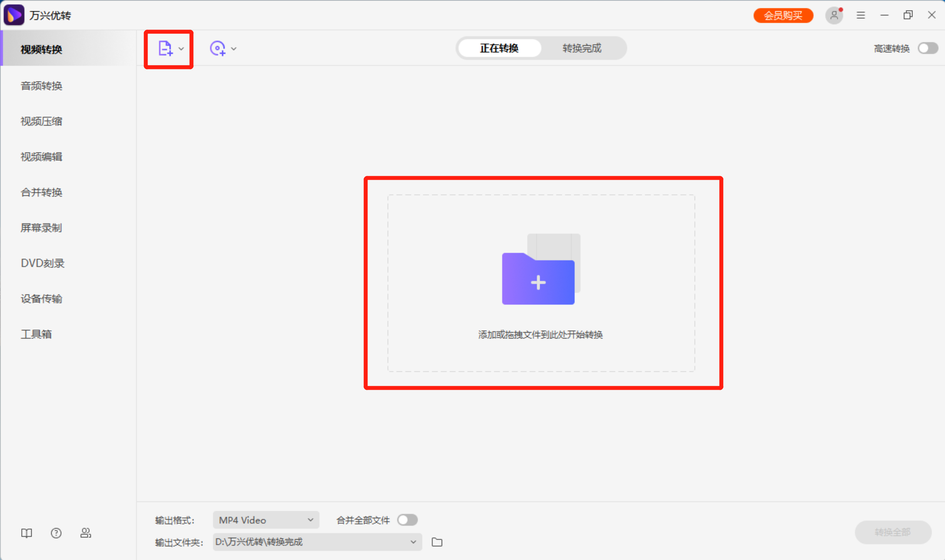Screen dimensions: 945x560
Task: Open the user account avatar icon
Action: click(834, 16)
